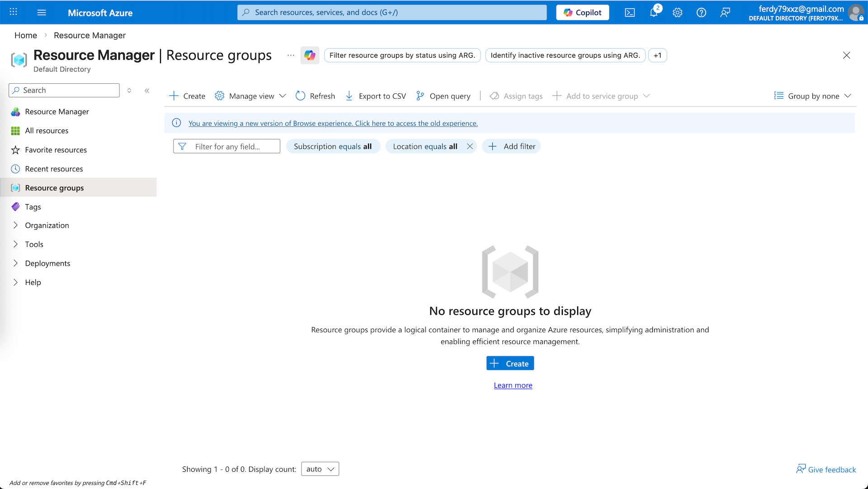Screen dimensions: 868x489
Task: Open the Group by none dropdown
Action: (x=813, y=96)
